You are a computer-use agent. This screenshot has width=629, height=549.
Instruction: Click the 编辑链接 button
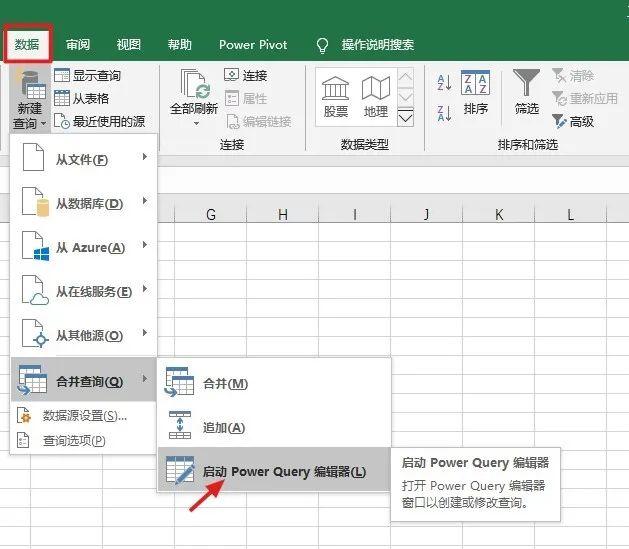tap(258, 121)
